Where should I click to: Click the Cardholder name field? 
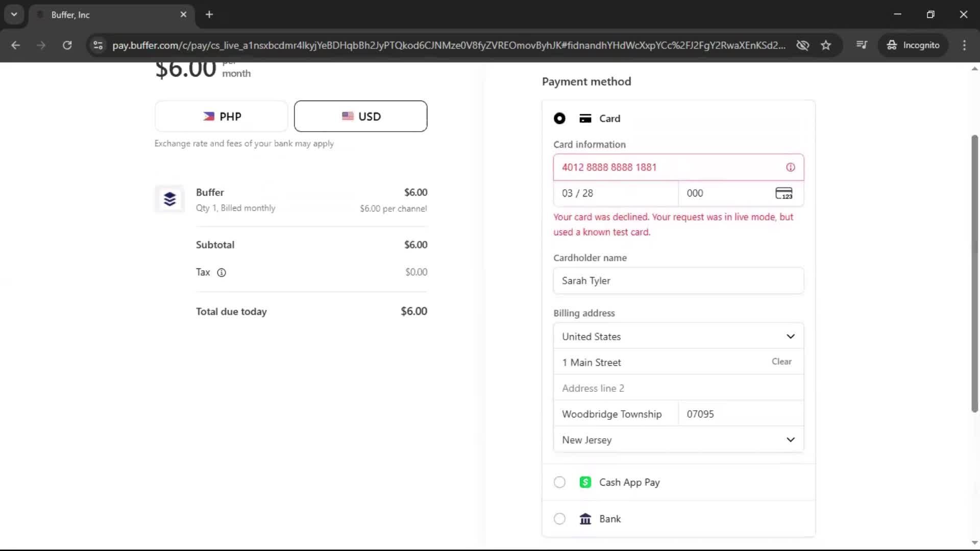(678, 281)
